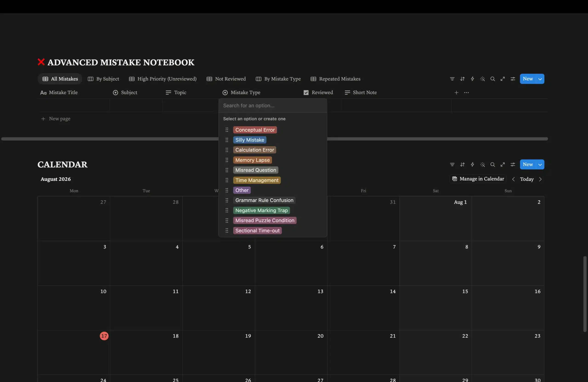The width and height of the screenshot is (588, 382).
Task: Click the Search for an option field
Action: 272,106
